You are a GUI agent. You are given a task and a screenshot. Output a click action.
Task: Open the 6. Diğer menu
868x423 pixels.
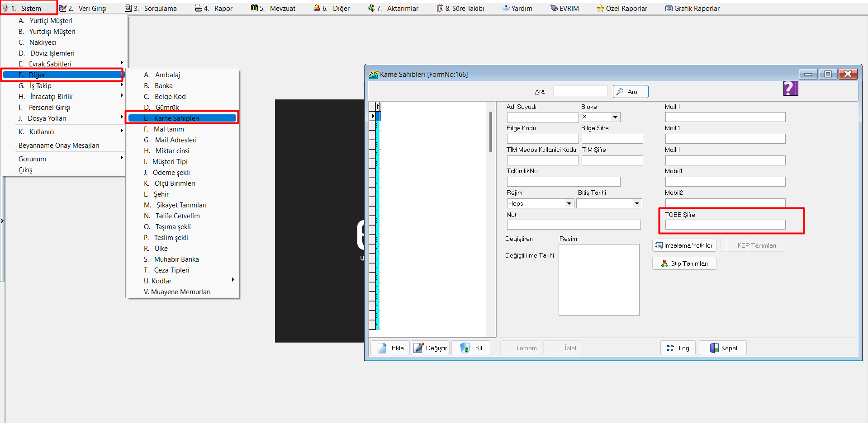(x=331, y=8)
